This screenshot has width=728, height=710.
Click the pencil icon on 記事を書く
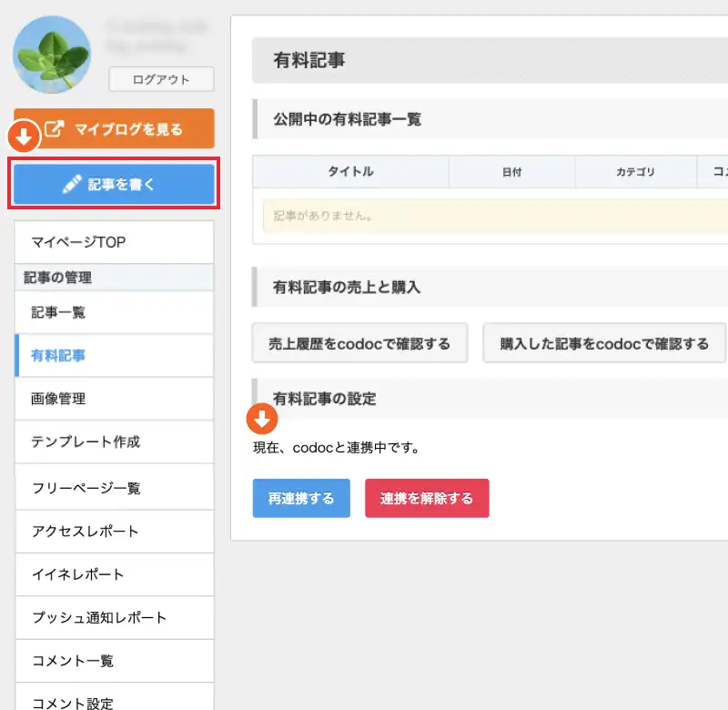coord(72,185)
